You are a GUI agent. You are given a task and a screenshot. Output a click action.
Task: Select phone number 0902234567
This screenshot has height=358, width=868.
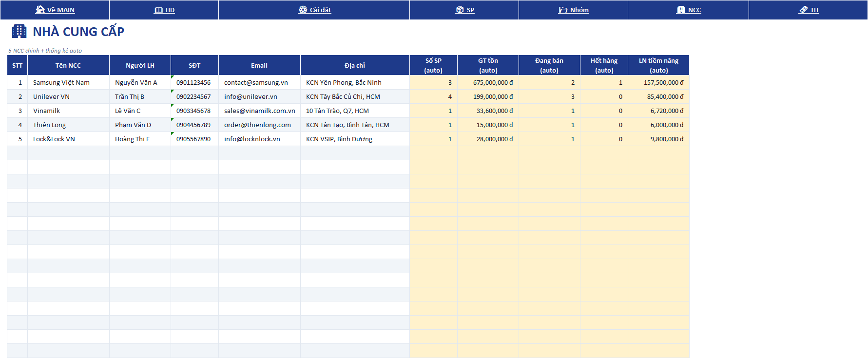pyautogui.click(x=194, y=96)
